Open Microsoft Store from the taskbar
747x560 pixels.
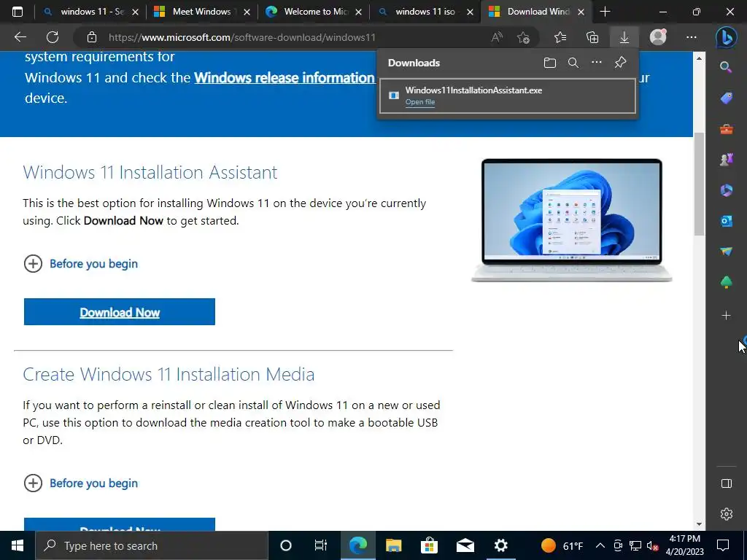click(429, 545)
